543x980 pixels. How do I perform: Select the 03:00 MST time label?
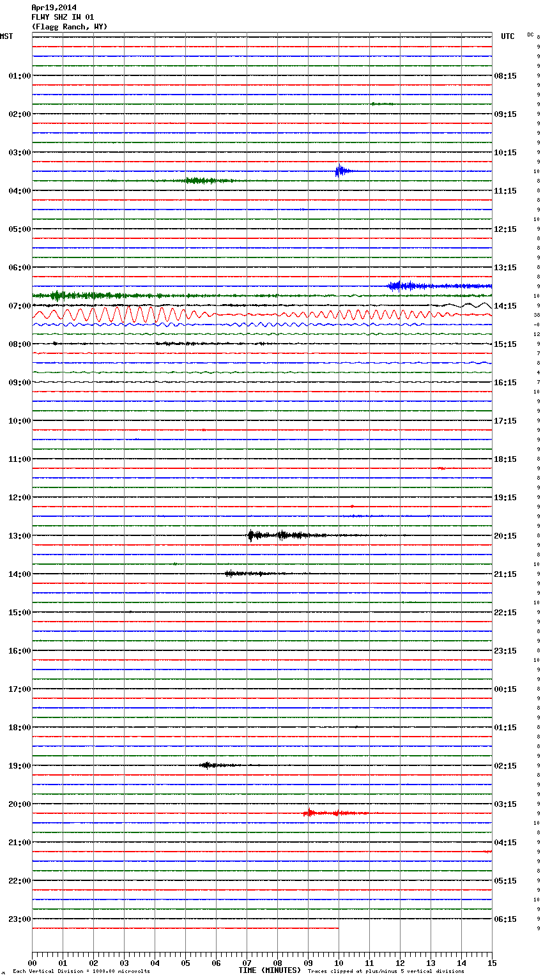pyautogui.click(x=19, y=153)
